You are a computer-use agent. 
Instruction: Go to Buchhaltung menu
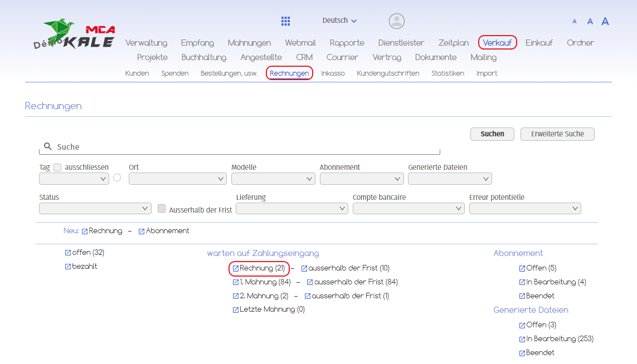point(204,57)
